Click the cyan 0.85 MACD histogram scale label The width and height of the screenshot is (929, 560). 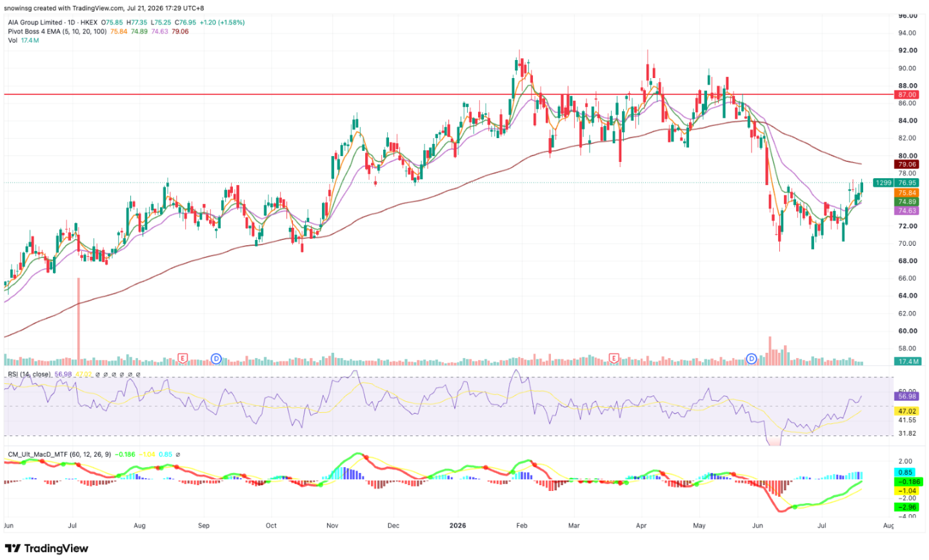[x=904, y=472]
